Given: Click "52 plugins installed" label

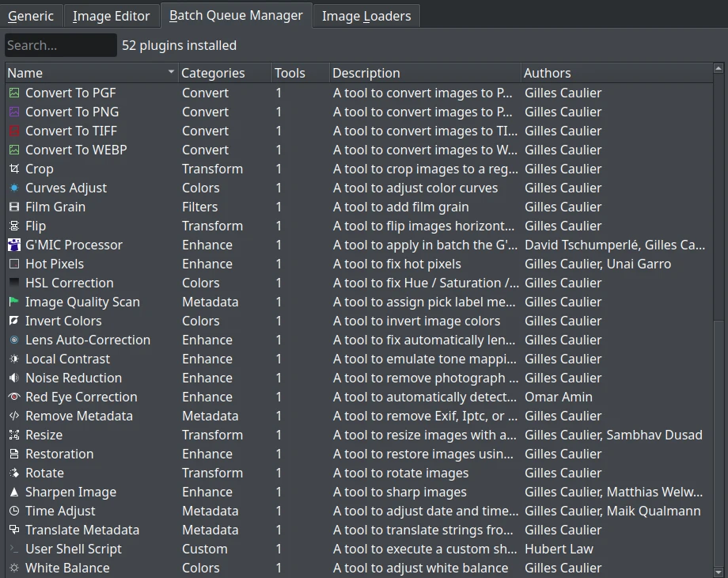Looking at the screenshot, I should pyautogui.click(x=179, y=46).
